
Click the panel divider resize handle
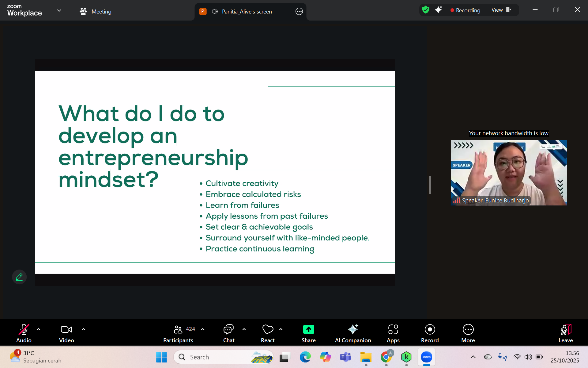pos(430,185)
